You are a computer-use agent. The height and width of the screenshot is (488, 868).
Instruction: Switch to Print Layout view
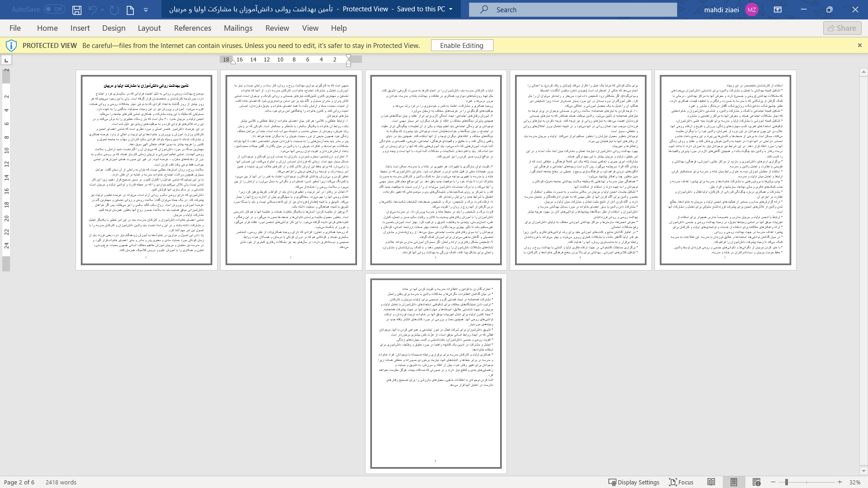tap(734, 482)
